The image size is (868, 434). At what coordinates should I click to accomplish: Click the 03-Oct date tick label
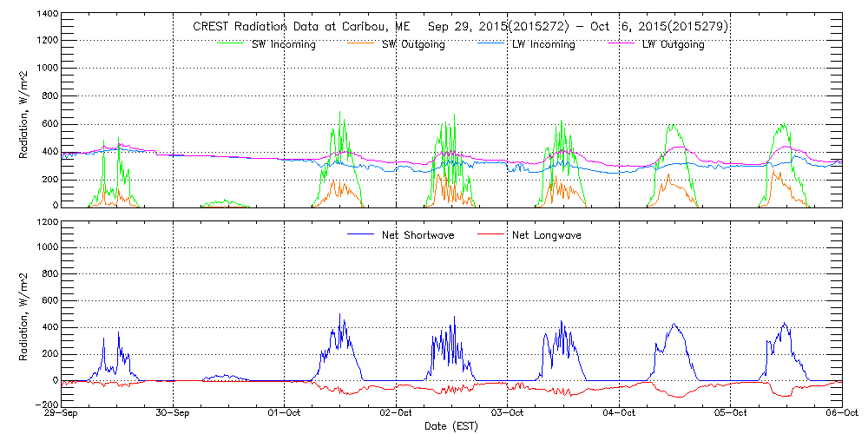[508, 414]
